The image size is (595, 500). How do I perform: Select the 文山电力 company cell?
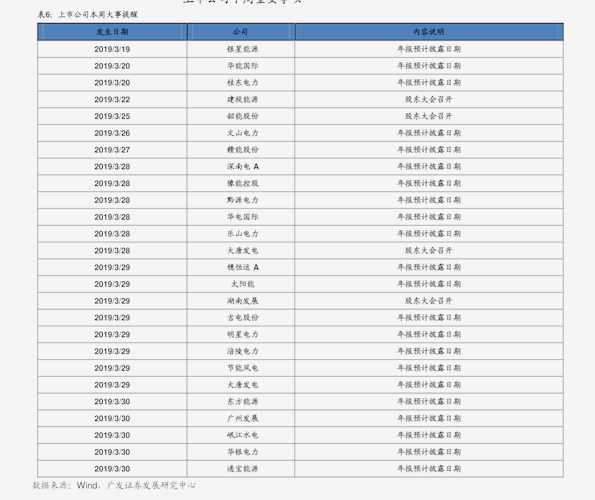pyautogui.click(x=242, y=133)
